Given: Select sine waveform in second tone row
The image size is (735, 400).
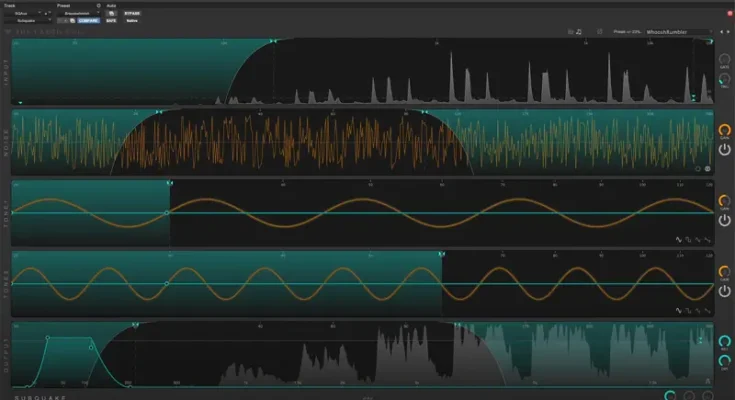Looking at the screenshot, I should [x=679, y=311].
